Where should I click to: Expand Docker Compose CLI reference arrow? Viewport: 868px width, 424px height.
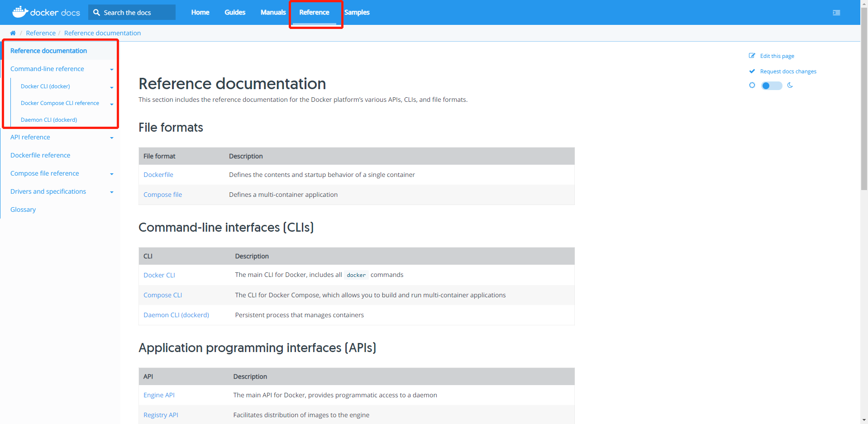point(112,104)
